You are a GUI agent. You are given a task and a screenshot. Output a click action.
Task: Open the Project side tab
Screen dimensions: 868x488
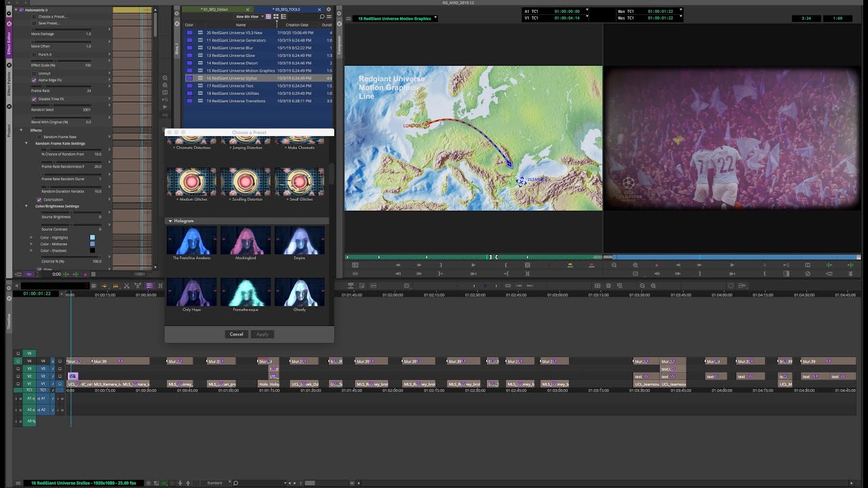[9, 131]
